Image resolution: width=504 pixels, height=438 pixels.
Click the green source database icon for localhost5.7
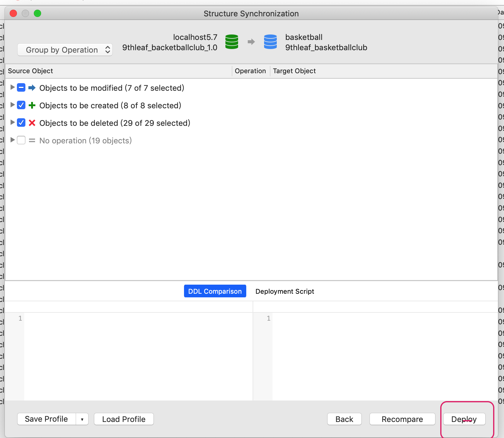231,42
